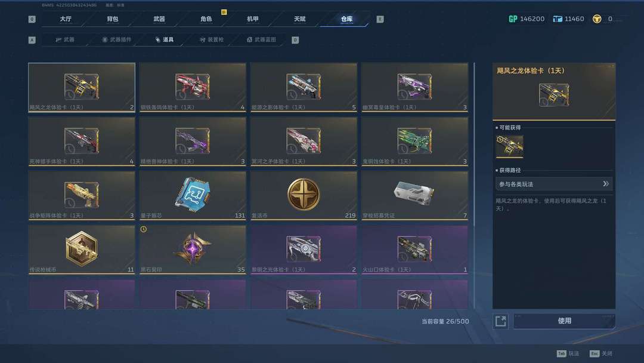644x363 pixels.
Task: Open the 装载枪 sub-tab
Action: 212,39
